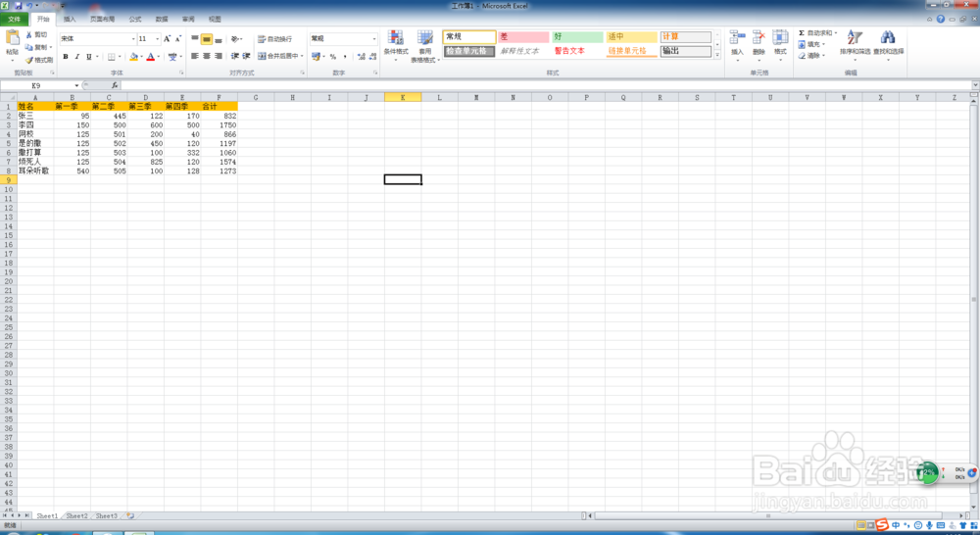Click the fill color paint bucket

tap(132, 57)
